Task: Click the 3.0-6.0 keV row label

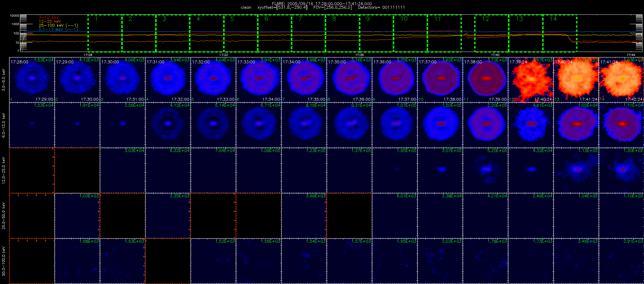Action: coord(4,80)
